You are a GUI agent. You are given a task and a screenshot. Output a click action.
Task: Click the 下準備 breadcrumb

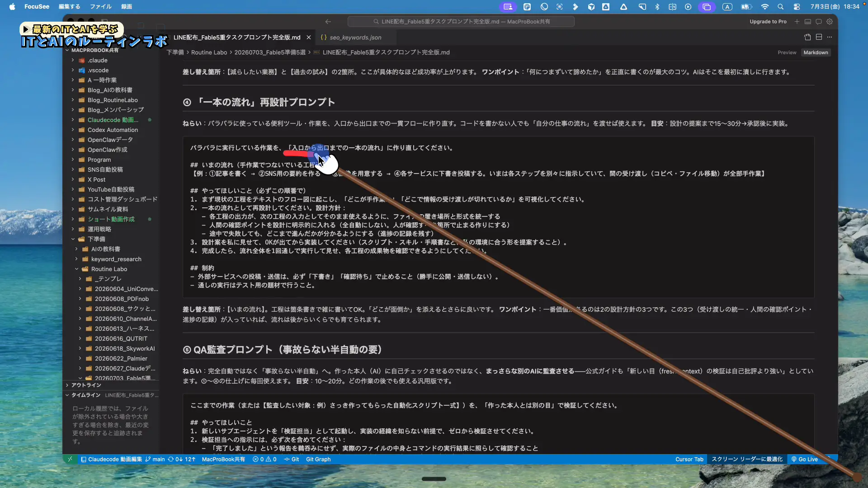[175, 52]
